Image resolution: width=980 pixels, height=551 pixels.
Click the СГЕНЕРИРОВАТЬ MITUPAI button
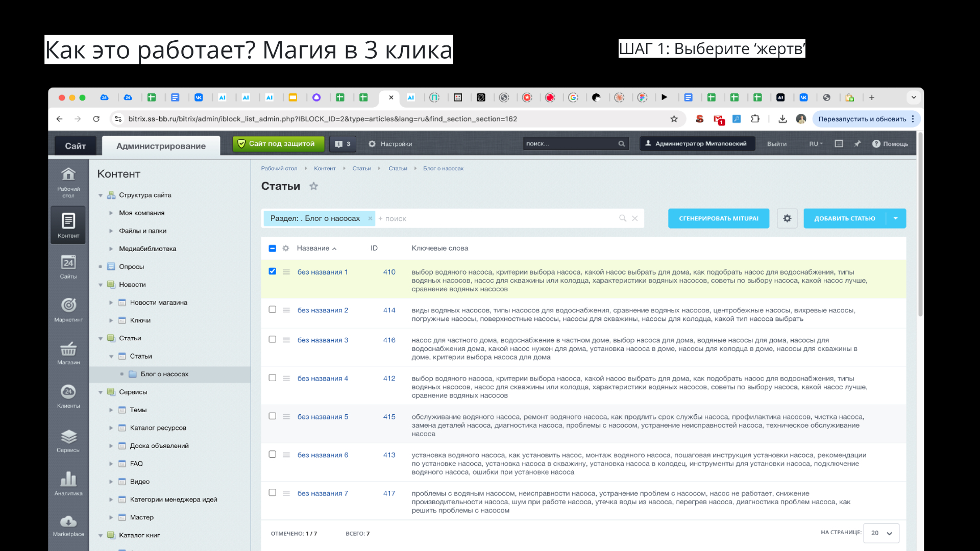[x=718, y=218]
